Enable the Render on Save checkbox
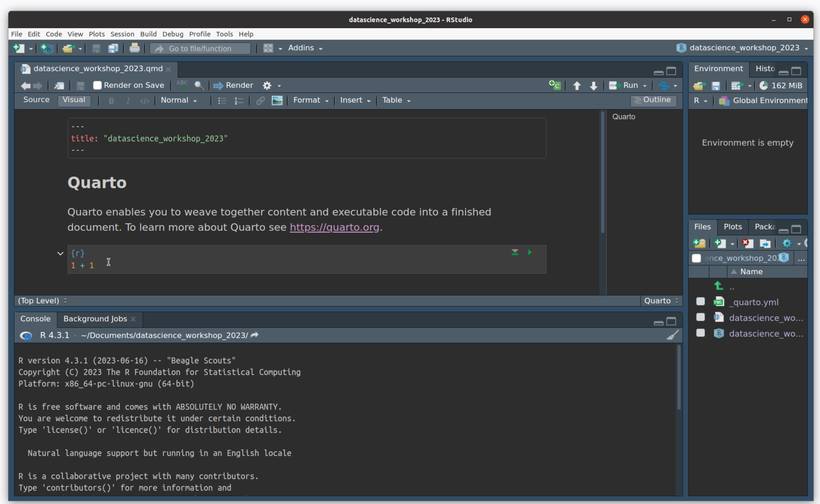 click(97, 85)
